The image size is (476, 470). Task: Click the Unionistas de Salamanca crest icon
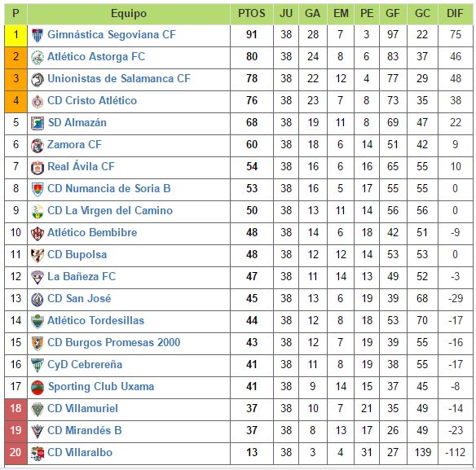(x=37, y=80)
